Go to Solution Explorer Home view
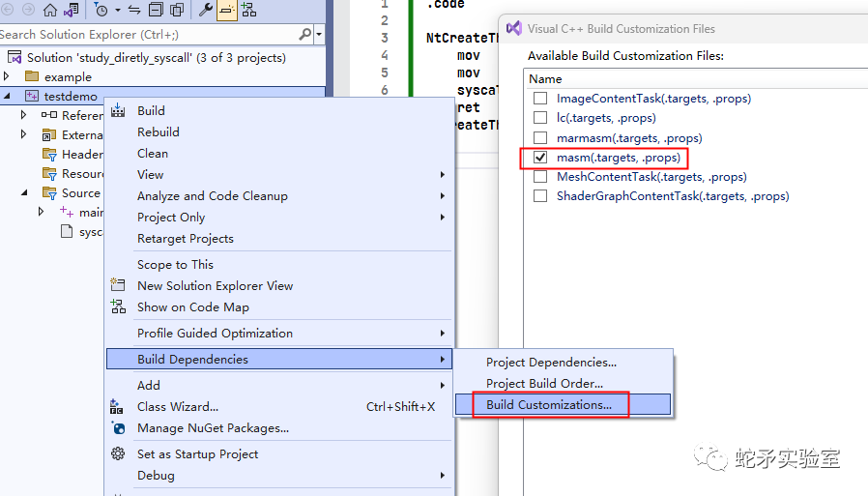The height and width of the screenshot is (496, 868). pos(50,10)
